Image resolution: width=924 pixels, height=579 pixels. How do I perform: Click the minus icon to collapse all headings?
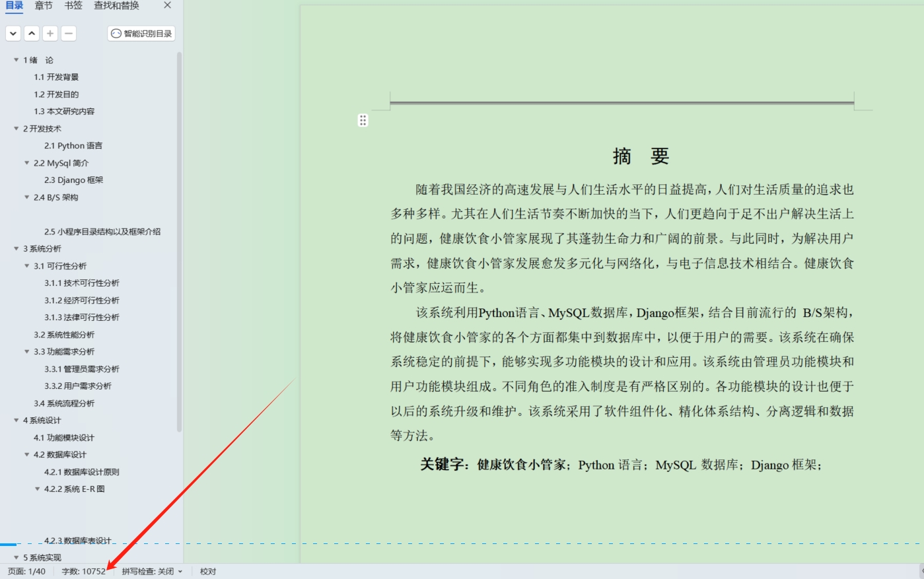click(x=68, y=33)
